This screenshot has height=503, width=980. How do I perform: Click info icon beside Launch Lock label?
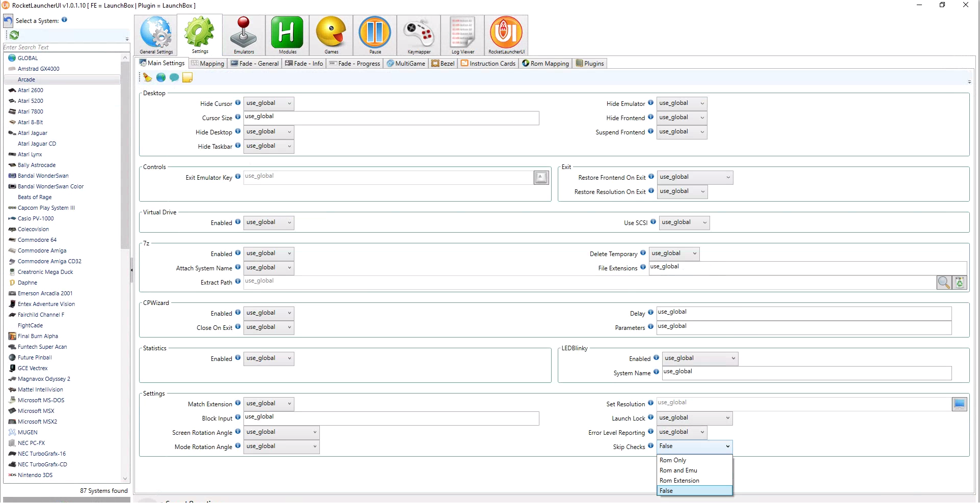(650, 417)
